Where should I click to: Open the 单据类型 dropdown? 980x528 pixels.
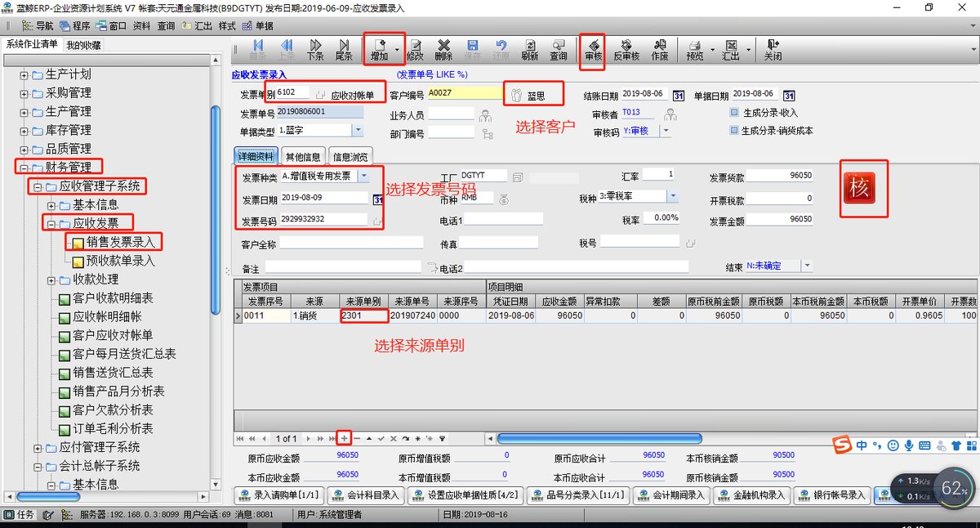tap(358, 130)
